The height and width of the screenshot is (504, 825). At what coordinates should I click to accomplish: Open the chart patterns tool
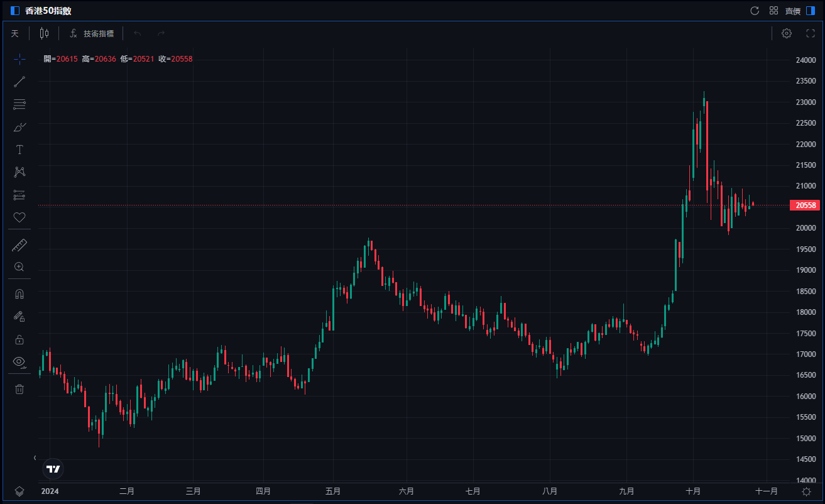coord(19,172)
